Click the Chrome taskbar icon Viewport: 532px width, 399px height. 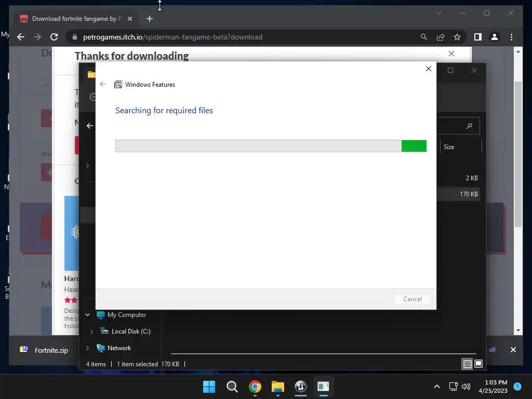pyautogui.click(x=255, y=387)
